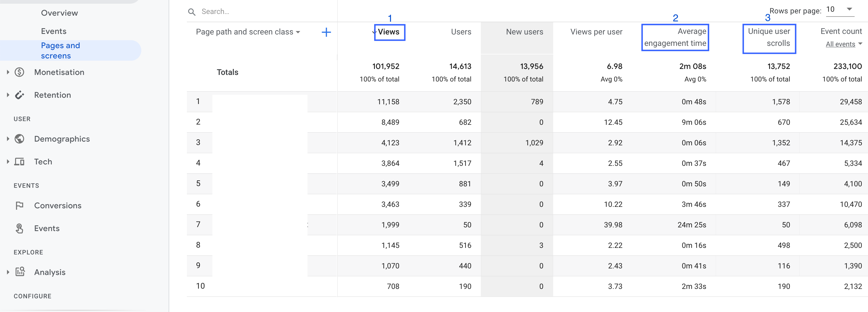This screenshot has height=312, width=868.
Task: Open the All events dropdown
Action: 844,44
